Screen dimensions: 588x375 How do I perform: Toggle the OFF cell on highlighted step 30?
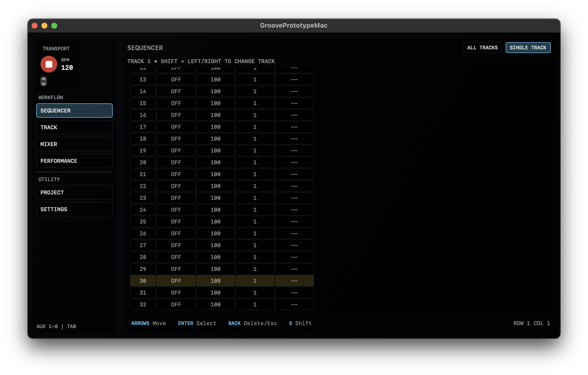tap(176, 281)
